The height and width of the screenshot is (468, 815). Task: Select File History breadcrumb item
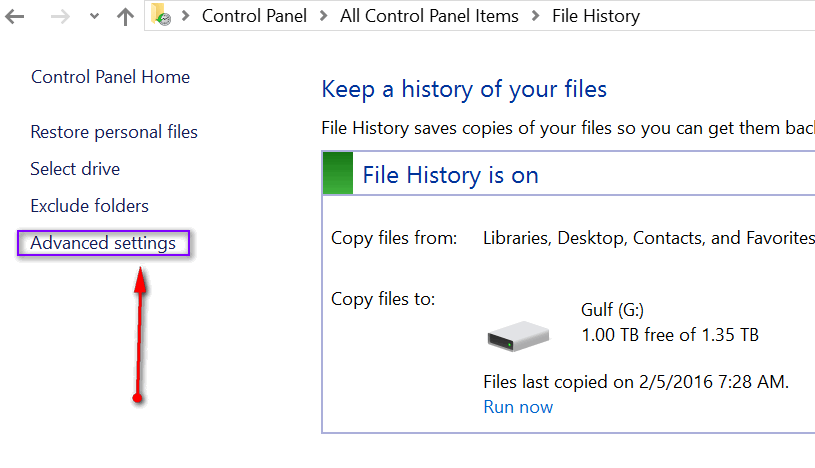point(596,16)
